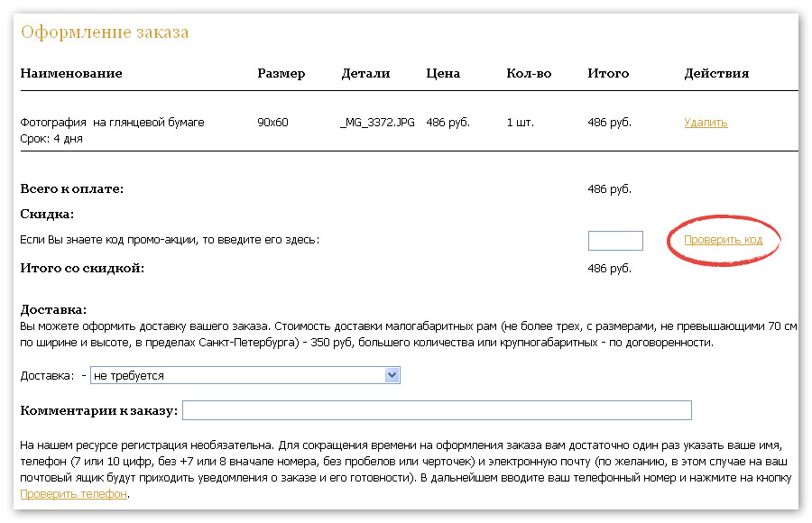812x523 pixels.
Task: Click the Всего к оплате label
Action: [72, 189]
